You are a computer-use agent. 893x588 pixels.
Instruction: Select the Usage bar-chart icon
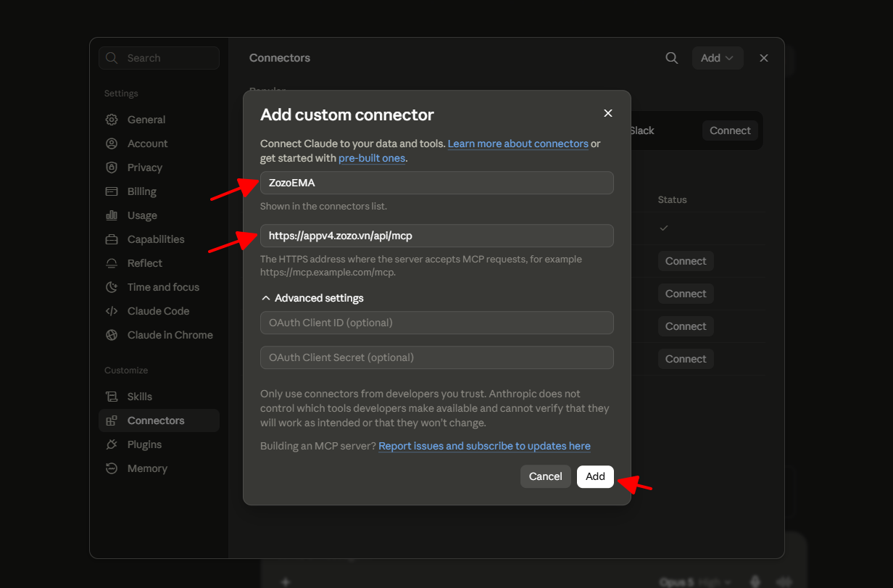click(x=112, y=215)
